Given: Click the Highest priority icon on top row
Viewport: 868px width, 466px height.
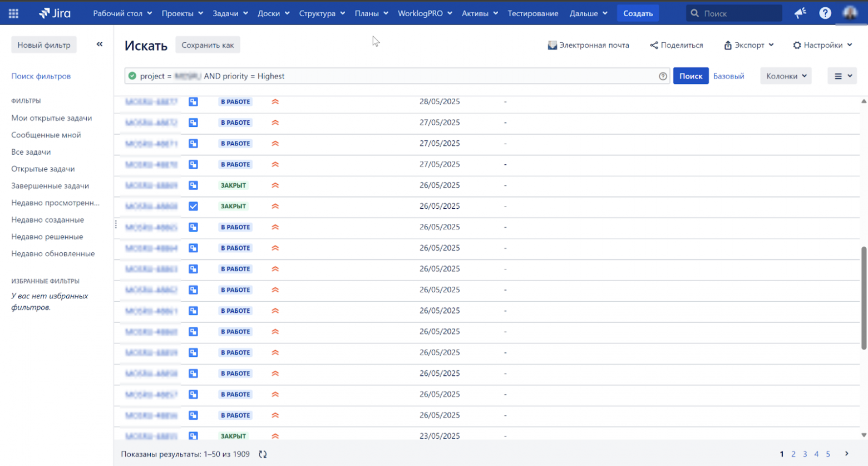Looking at the screenshot, I should point(275,101).
